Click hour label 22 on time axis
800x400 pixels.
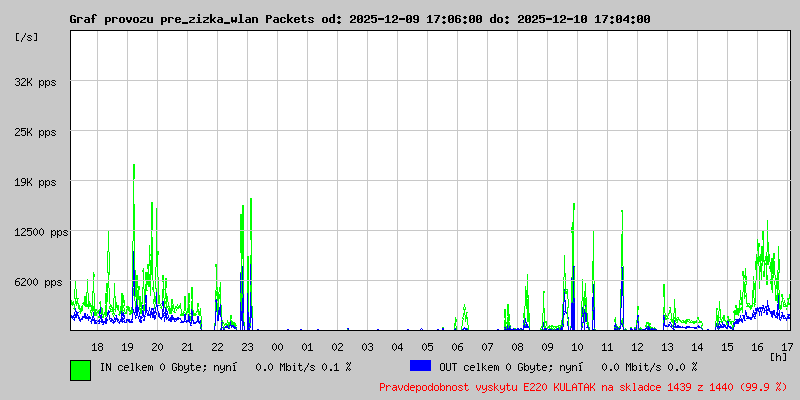pyautogui.click(x=217, y=347)
